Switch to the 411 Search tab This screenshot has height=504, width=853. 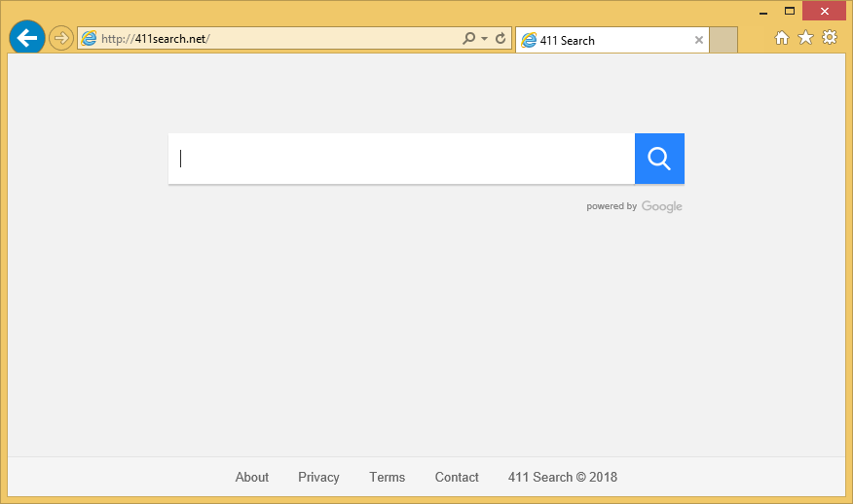pyautogui.click(x=604, y=41)
